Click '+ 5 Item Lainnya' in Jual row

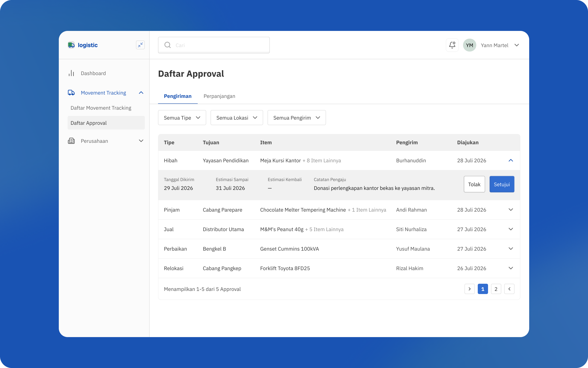324,229
